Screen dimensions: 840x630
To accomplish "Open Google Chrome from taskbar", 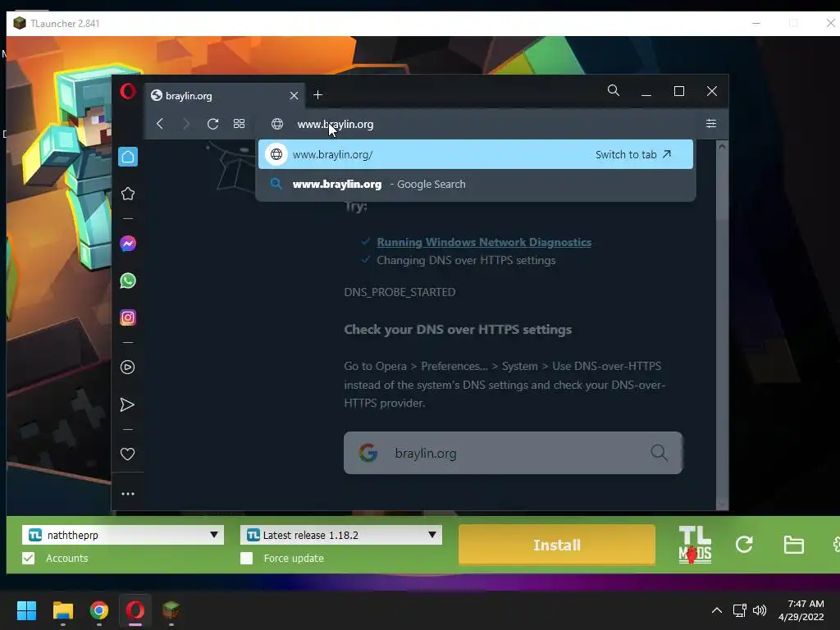I will coord(99,610).
